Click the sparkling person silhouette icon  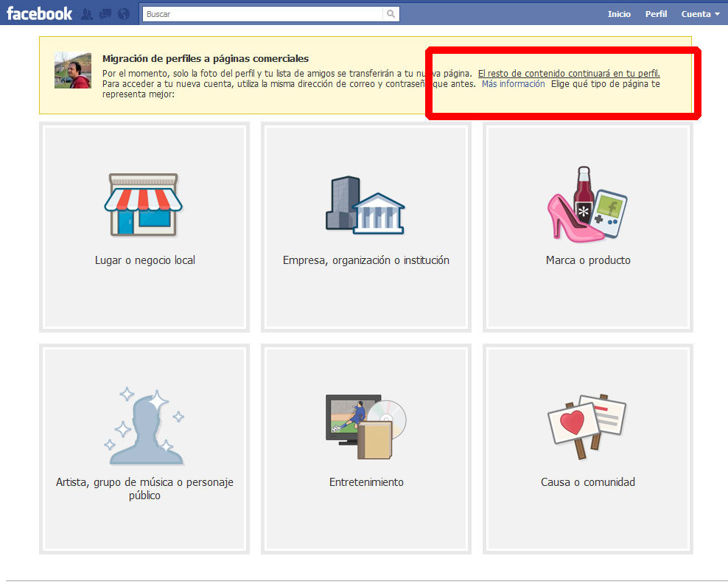tap(144, 425)
